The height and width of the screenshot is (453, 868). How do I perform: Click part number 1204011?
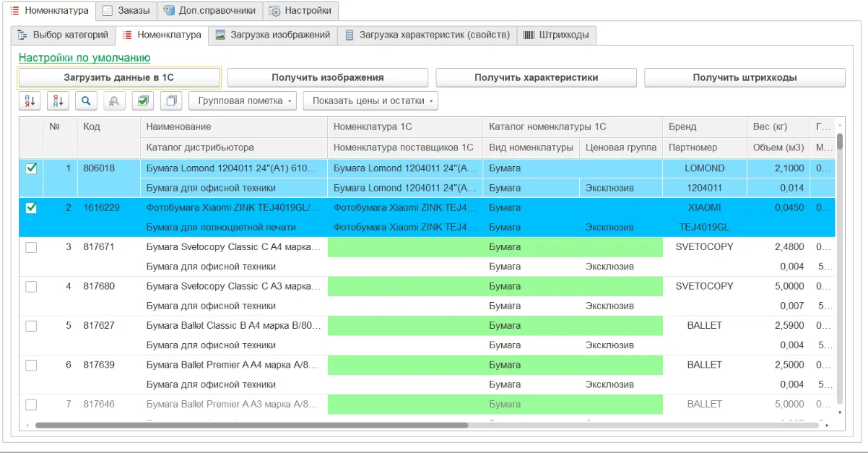point(705,188)
